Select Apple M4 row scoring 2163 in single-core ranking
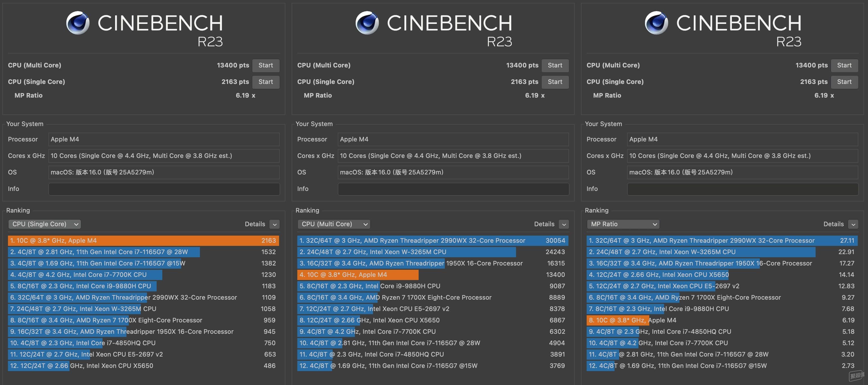This screenshot has height=385, width=868. (144, 240)
